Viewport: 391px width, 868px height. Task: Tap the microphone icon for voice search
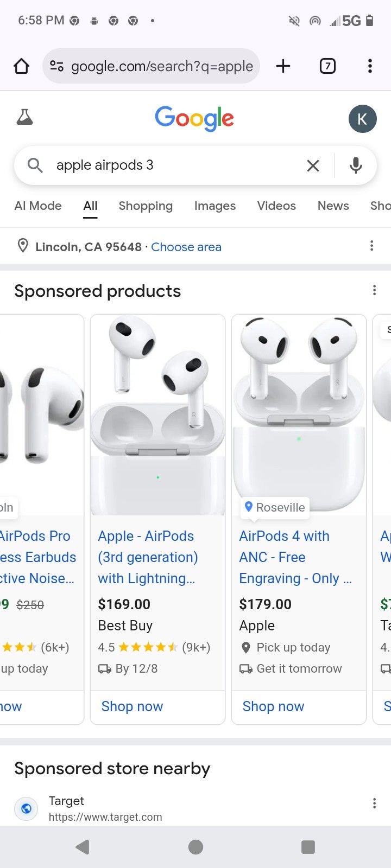coord(356,165)
